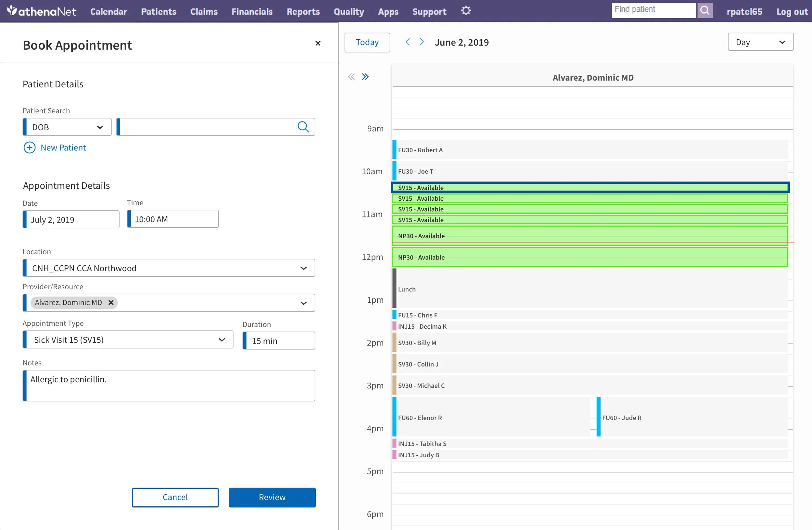Screen dimensions: 812x530
Task: Open the Financials menu
Action: pyautogui.click(x=252, y=12)
